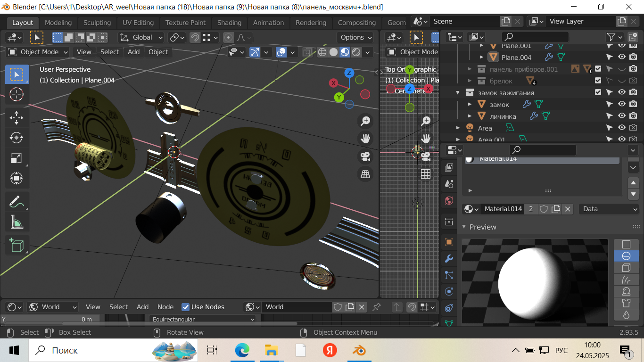Viewport: 644px width, 362px height.
Task: Click the blue Z axis gizmo ball
Action: (x=349, y=73)
